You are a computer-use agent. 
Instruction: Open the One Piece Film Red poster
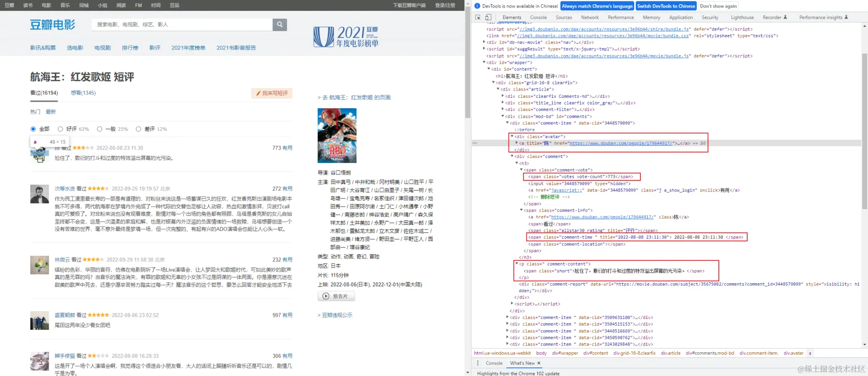(337, 135)
